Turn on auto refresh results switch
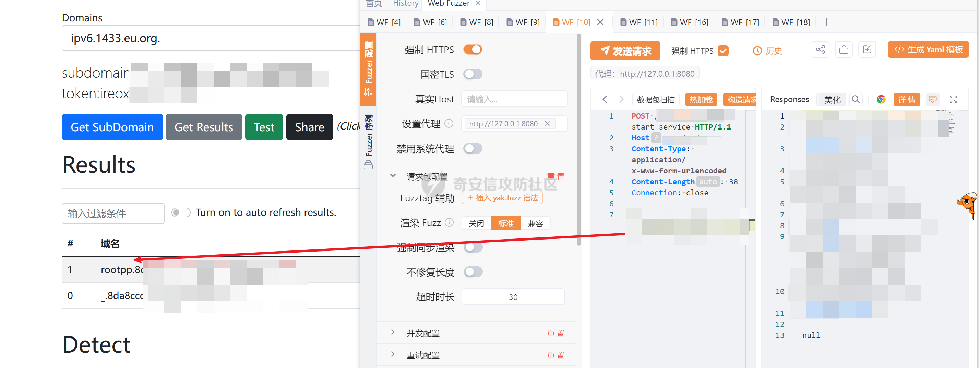Image resolution: width=980 pixels, height=368 pixels. click(181, 212)
